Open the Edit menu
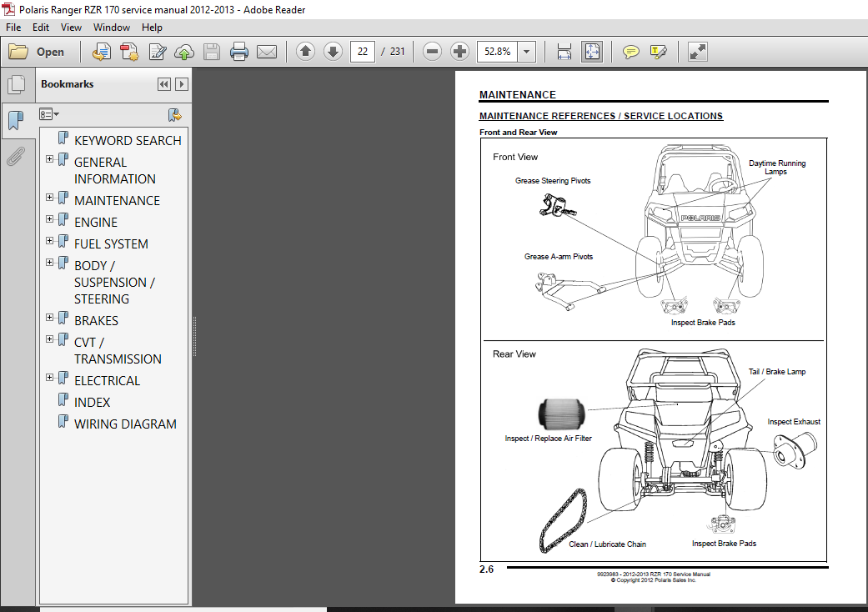 pos(40,28)
